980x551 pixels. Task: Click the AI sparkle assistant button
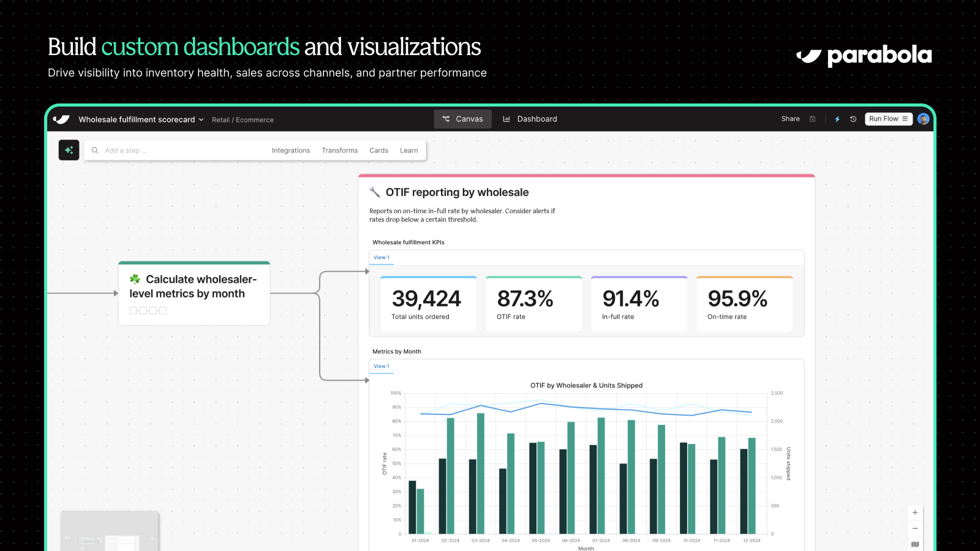[x=69, y=150]
